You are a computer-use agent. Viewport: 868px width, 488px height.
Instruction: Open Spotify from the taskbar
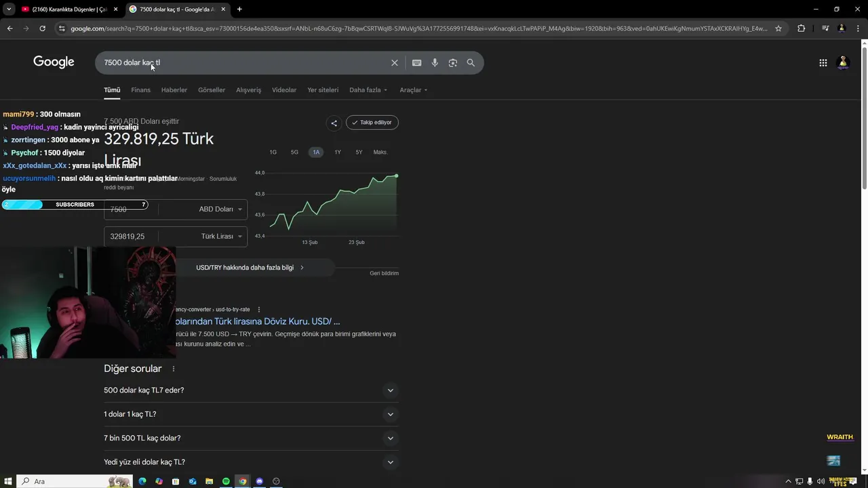(226, 481)
